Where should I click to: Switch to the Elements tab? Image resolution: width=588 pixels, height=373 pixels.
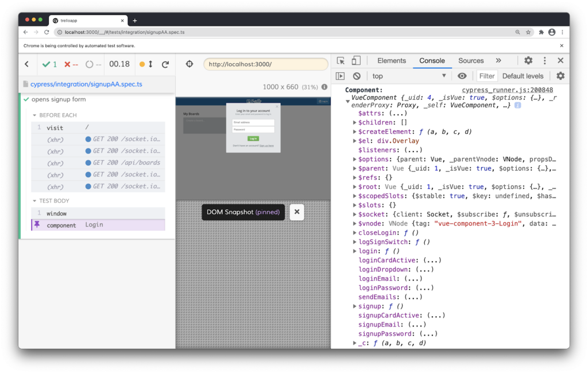click(392, 61)
